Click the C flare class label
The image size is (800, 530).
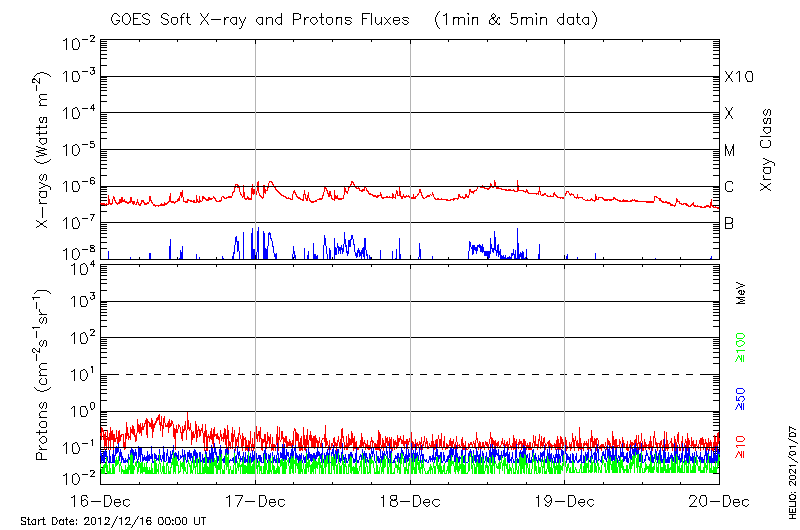(730, 187)
